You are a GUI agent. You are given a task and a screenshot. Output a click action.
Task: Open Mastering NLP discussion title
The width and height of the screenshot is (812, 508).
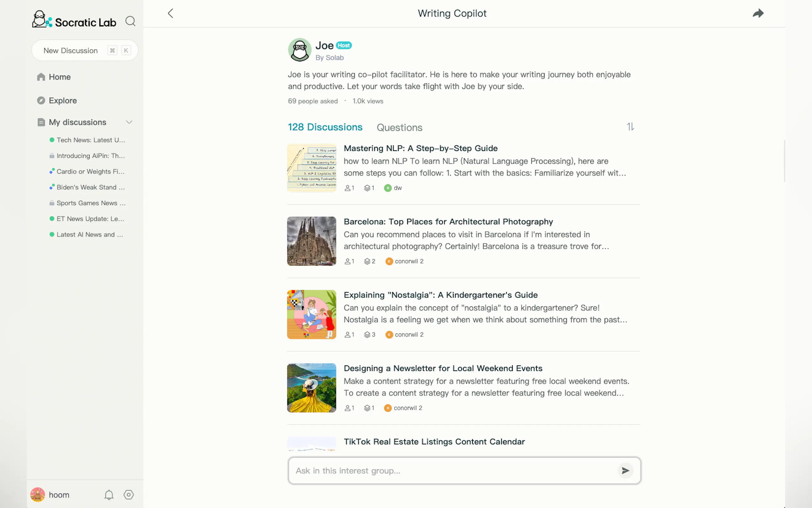(x=420, y=148)
